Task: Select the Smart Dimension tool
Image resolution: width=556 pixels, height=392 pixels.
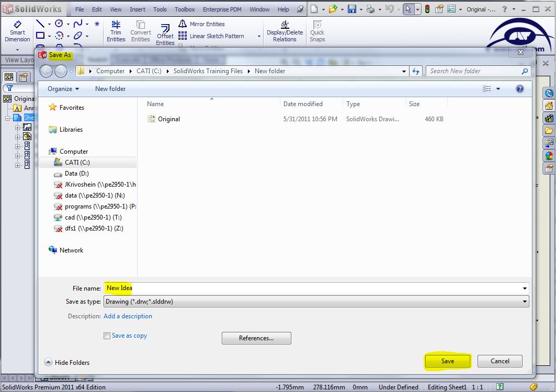Action: 17,31
